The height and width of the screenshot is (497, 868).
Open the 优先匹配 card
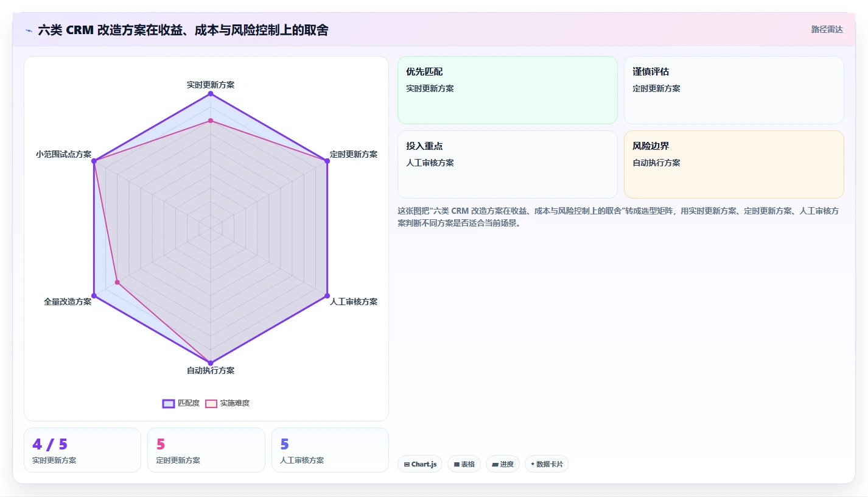point(508,90)
